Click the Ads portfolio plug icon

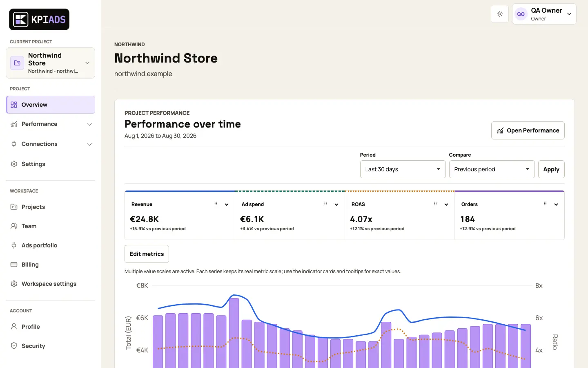(x=14, y=245)
